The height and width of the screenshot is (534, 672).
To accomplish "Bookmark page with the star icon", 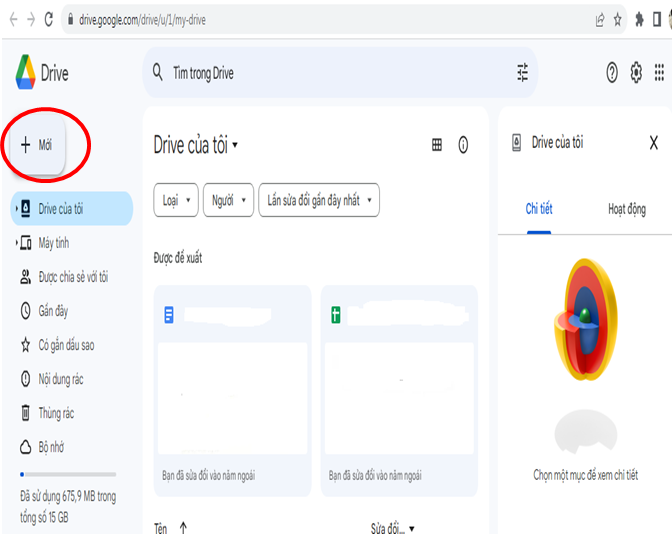I will [x=617, y=19].
